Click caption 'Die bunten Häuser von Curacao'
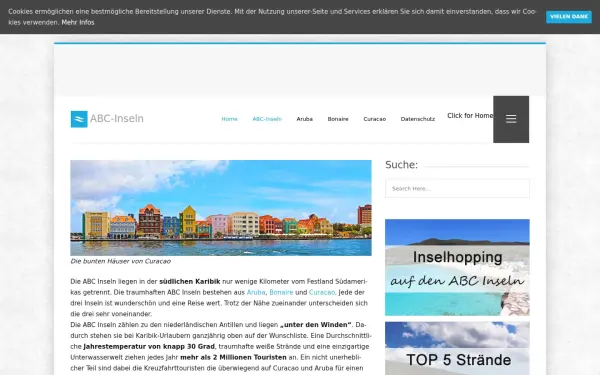Viewport: 600px width, 375px height. point(121,261)
